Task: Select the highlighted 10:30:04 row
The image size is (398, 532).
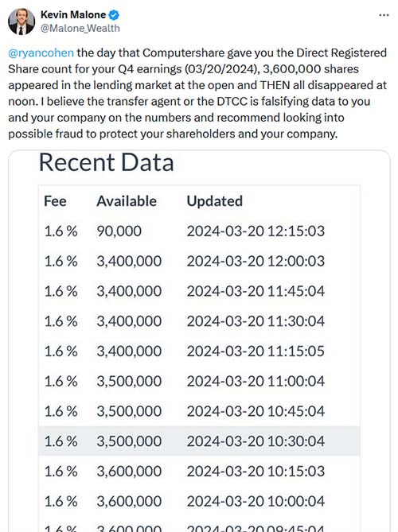Action: (x=199, y=441)
